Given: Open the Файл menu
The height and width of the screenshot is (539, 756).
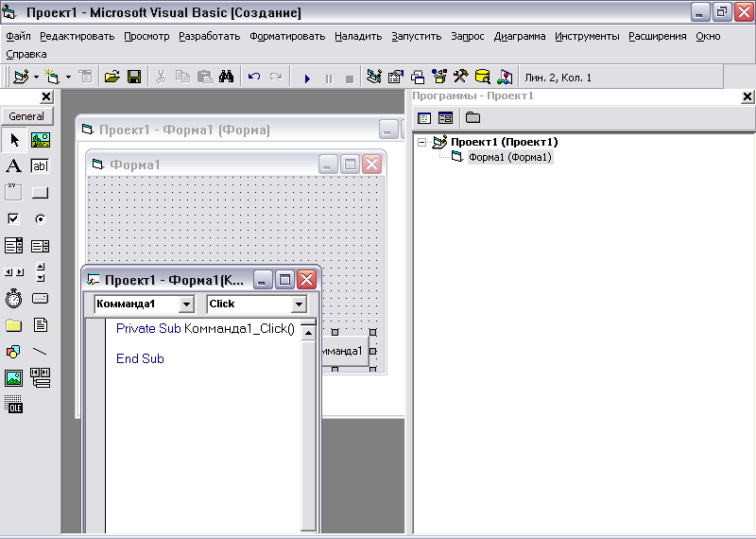Looking at the screenshot, I should coord(18,36).
